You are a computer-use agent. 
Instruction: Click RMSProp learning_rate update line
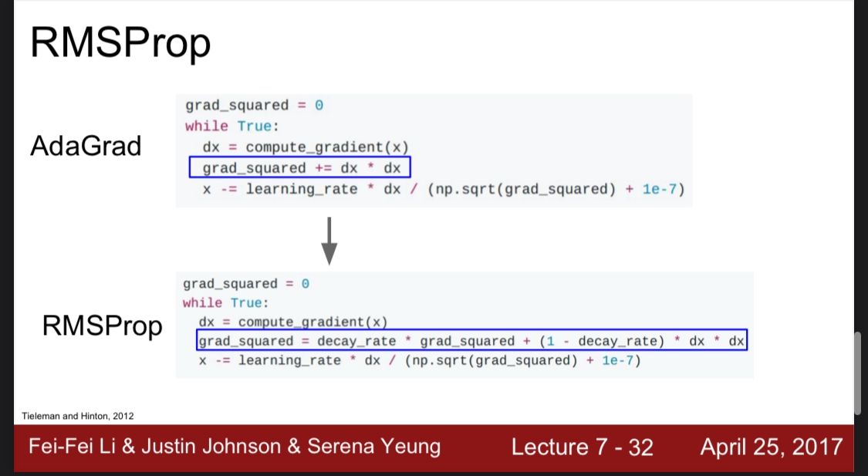click(420, 361)
